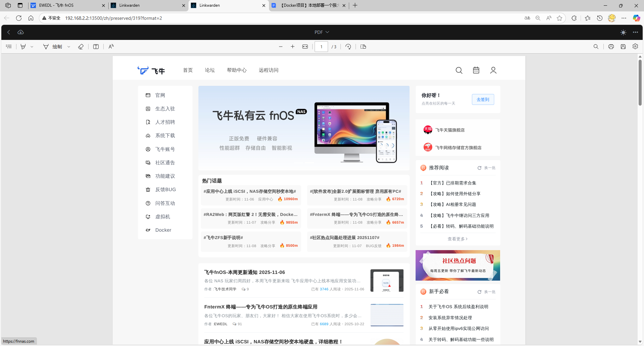Print the PDF document

tap(611, 47)
